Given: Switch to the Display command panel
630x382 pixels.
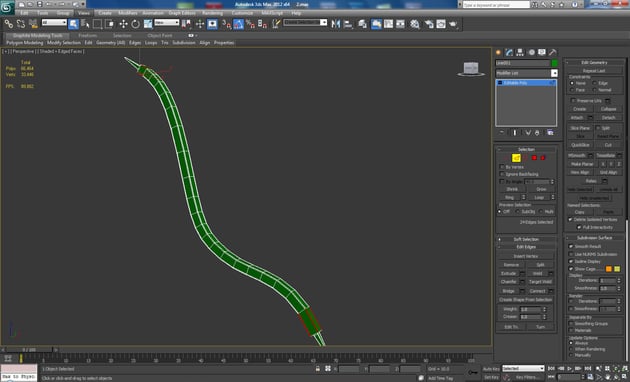Looking at the screenshot, I should pos(542,52).
